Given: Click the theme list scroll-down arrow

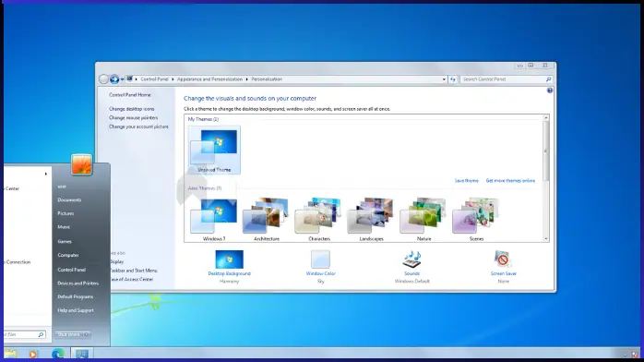Looking at the screenshot, I should click(546, 239).
